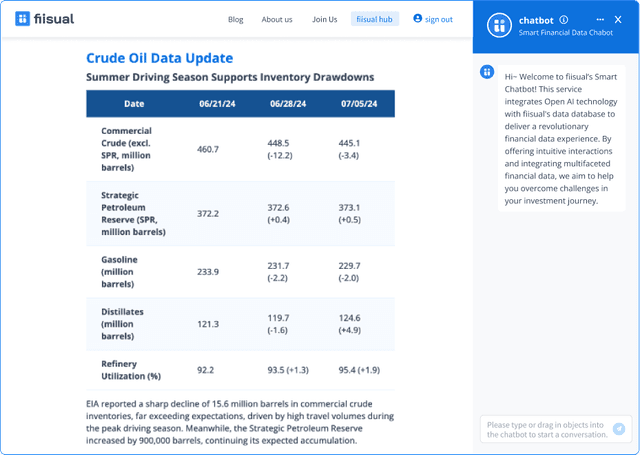Image resolution: width=640 pixels, height=455 pixels.
Task: Open the Blog menu item
Action: coord(236,19)
